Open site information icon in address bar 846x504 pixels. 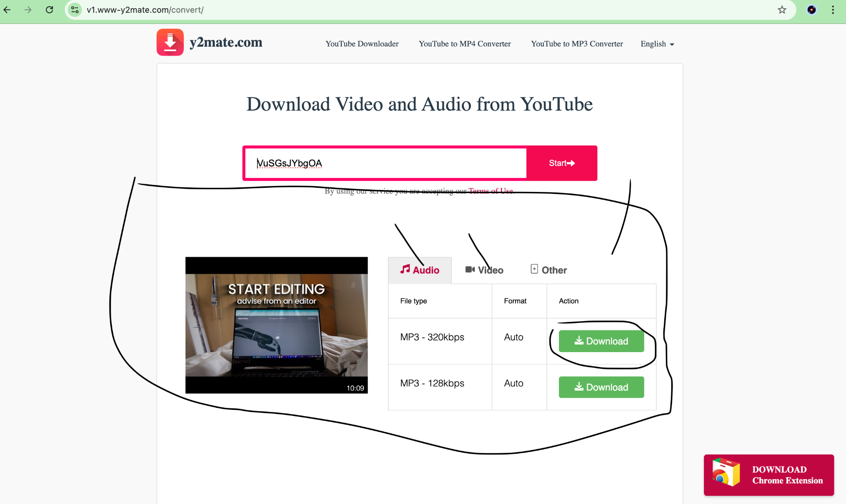(x=75, y=10)
